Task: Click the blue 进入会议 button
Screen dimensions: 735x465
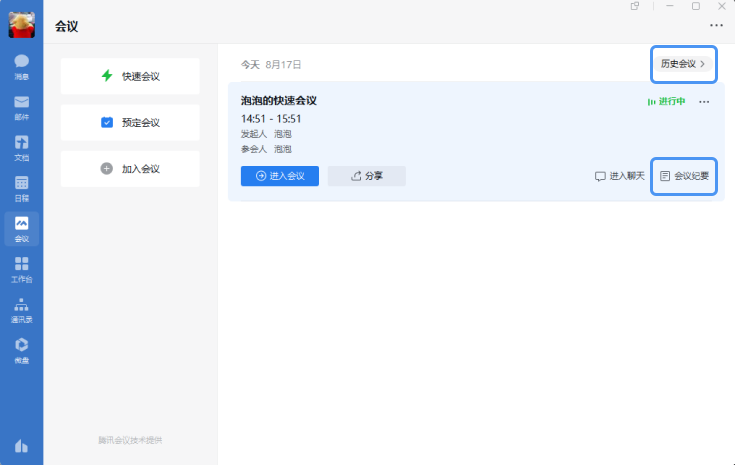Action: (280, 176)
